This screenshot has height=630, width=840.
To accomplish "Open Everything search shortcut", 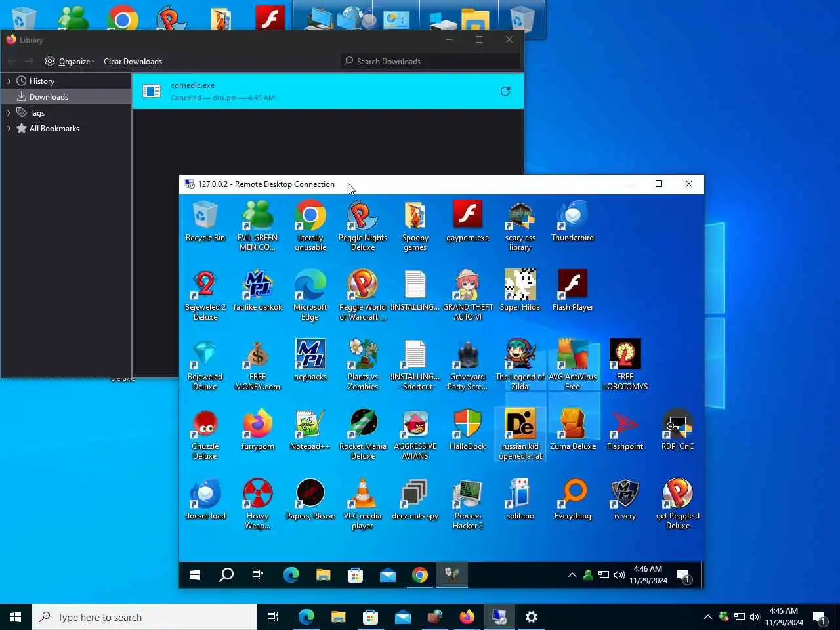I will [x=572, y=499].
